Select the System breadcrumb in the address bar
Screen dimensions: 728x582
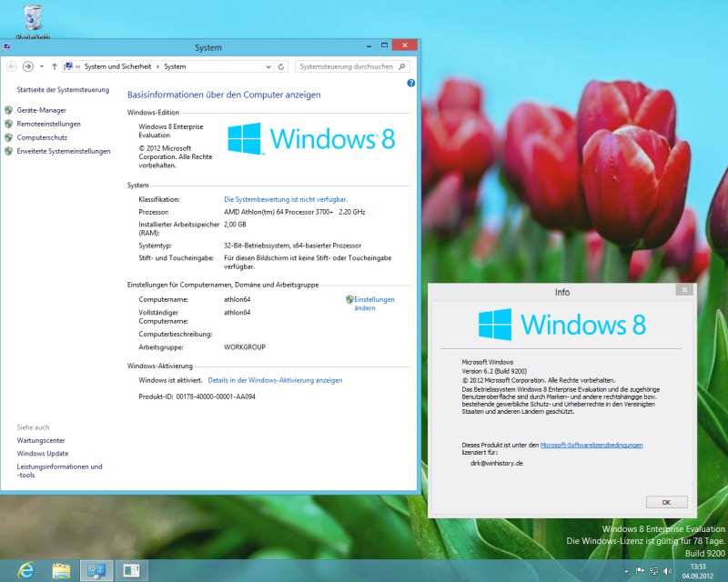175,66
